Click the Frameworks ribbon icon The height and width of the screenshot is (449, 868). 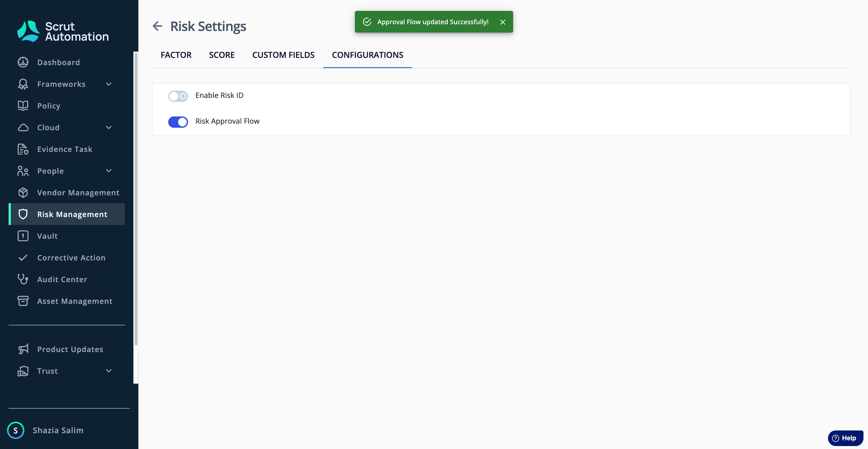coord(23,84)
